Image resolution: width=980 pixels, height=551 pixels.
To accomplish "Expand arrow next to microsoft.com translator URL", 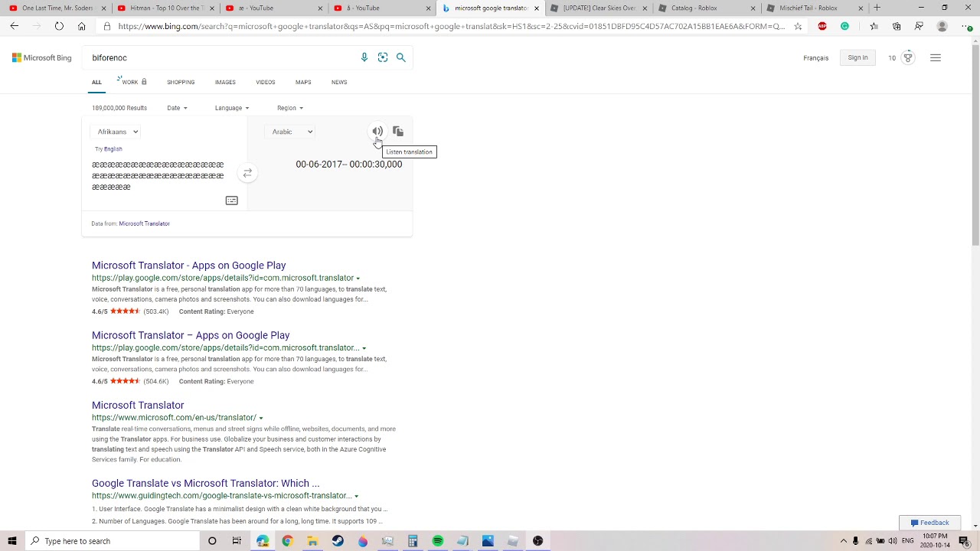I will tap(260, 419).
